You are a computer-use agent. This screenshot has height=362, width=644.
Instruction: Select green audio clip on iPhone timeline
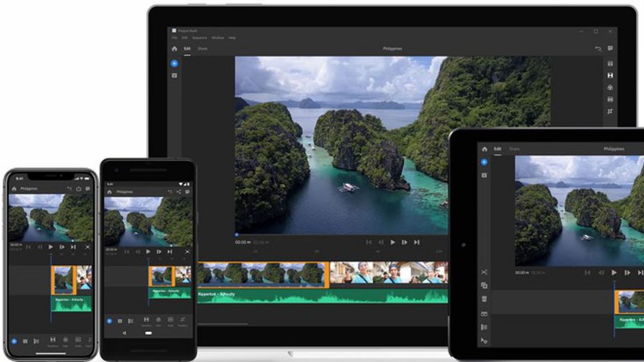[x=71, y=304]
